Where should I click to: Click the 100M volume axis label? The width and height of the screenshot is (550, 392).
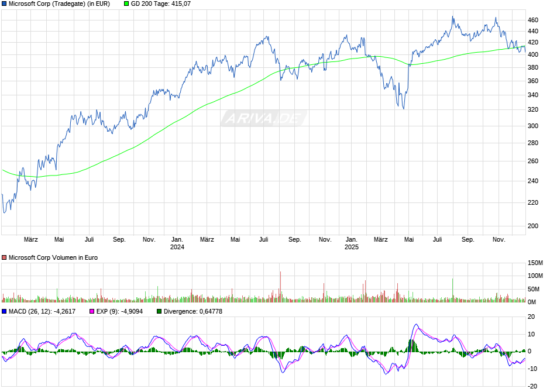click(535, 276)
